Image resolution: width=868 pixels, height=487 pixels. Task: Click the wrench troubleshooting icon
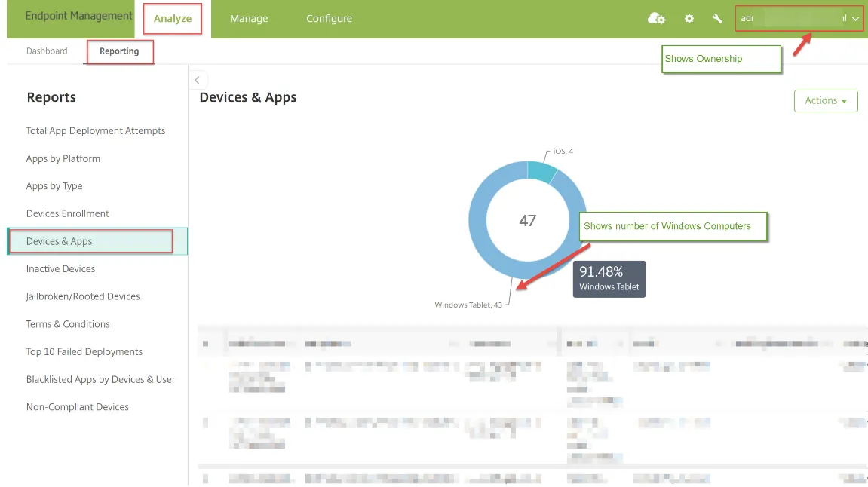click(717, 19)
